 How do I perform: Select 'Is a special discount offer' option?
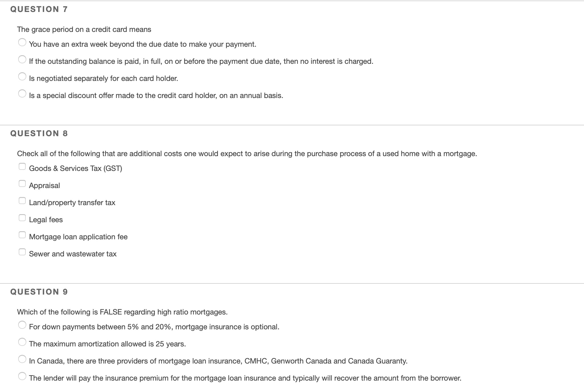point(22,93)
